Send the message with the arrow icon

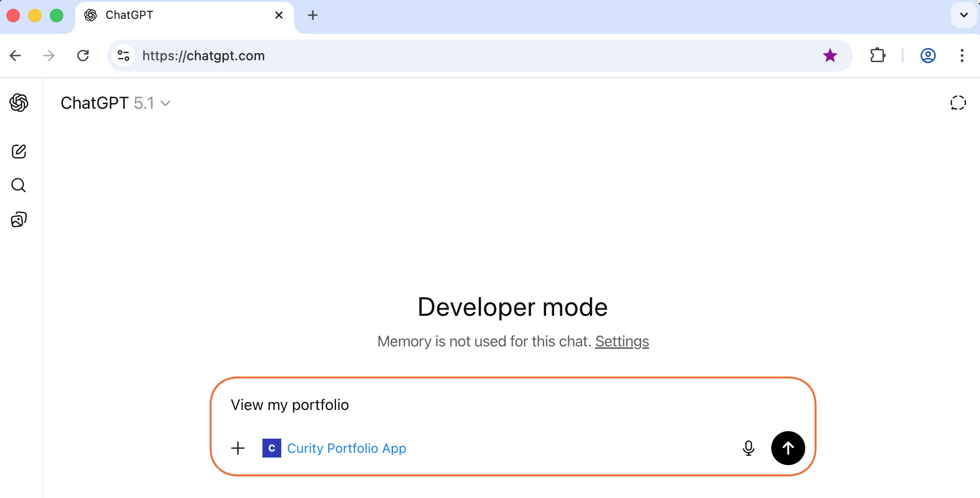point(787,448)
